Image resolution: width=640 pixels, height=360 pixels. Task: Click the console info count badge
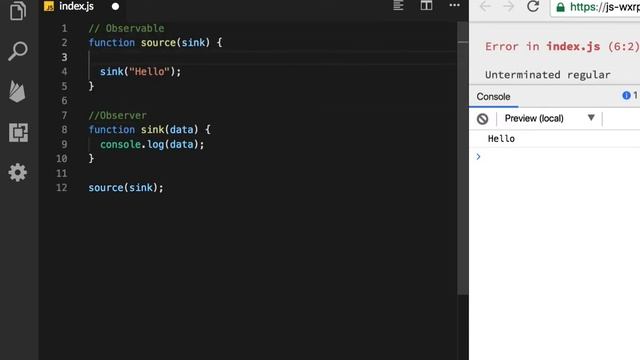click(x=629, y=96)
